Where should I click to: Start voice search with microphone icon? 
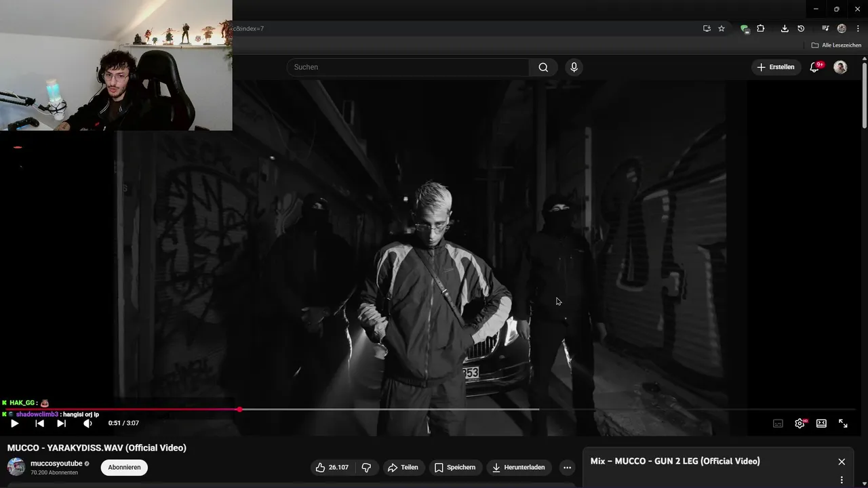click(x=574, y=67)
